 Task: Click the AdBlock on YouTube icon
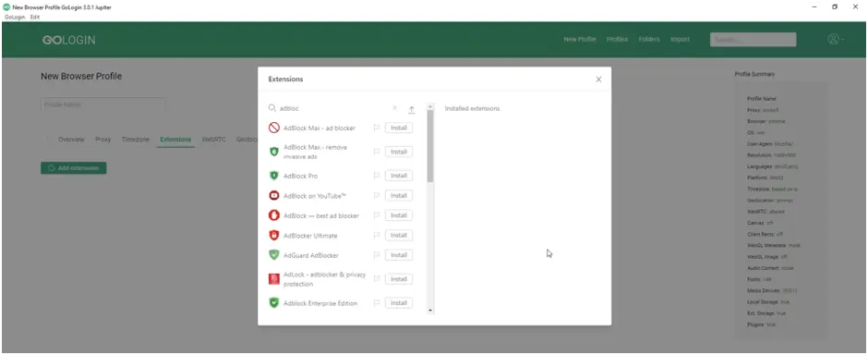coord(273,195)
